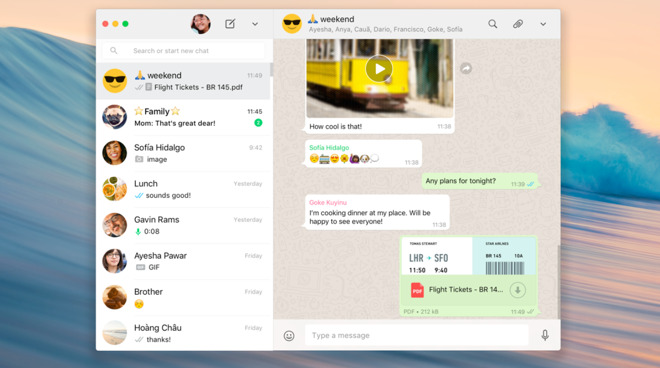660x368 pixels.
Task: Open the Lunch chat
Action: click(x=184, y=189)
